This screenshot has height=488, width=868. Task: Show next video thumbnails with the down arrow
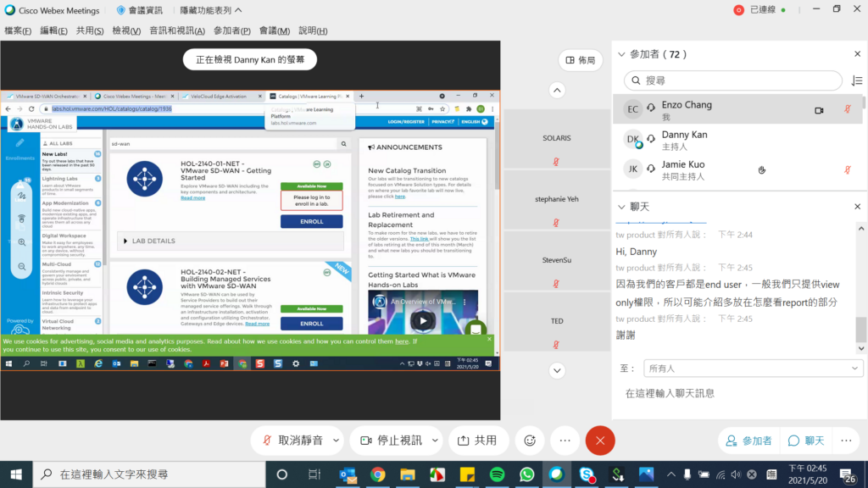point(557,371)
